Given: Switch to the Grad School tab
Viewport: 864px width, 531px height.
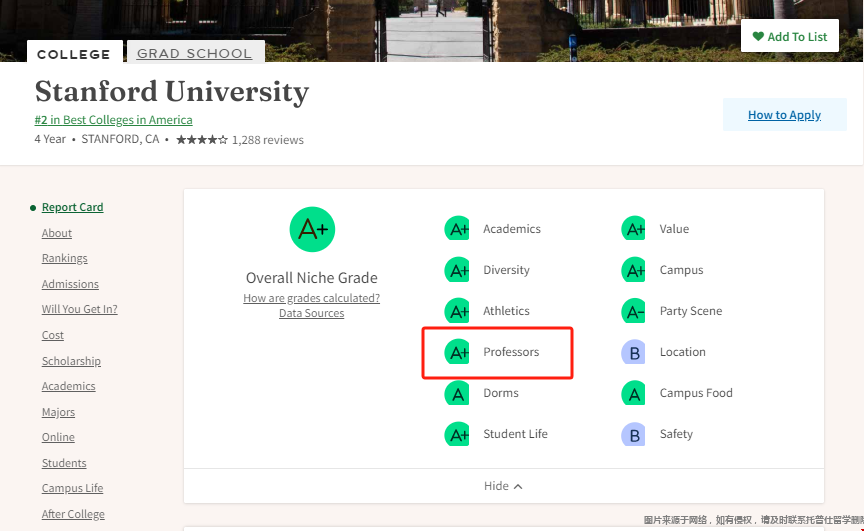Looking at the screenshot, I should pyautogui.click(x=195, y=53).
